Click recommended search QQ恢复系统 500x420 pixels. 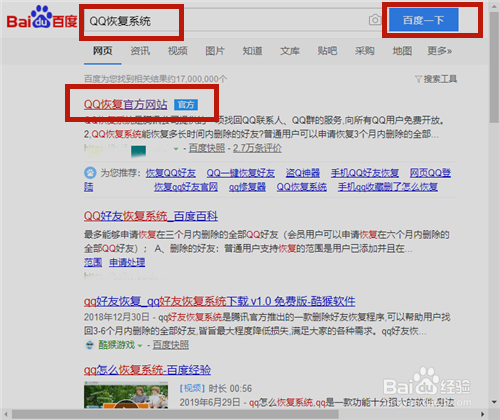(302, 187)
